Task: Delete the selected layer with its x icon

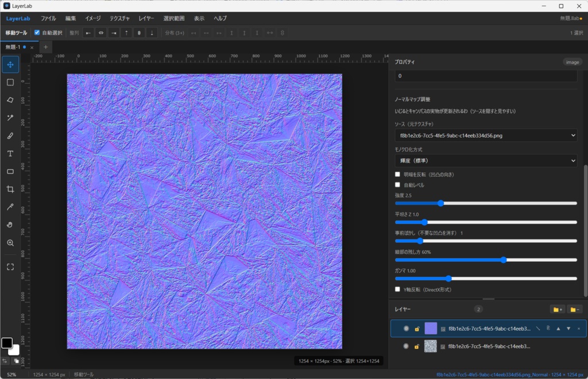Action: 579,328
